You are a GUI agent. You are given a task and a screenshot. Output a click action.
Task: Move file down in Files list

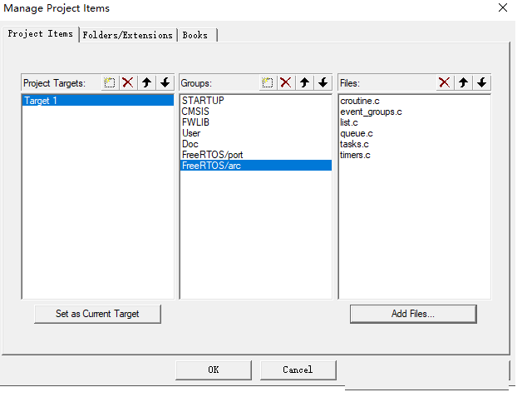[481, 82]
